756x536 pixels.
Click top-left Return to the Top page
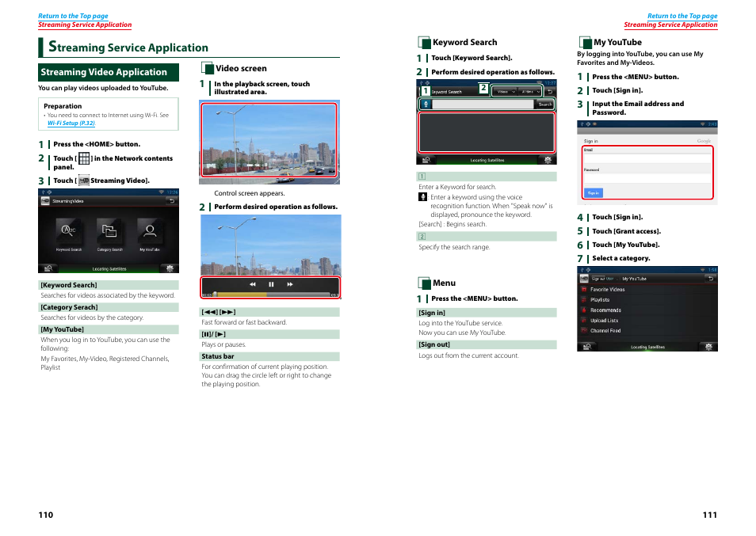pos(73,16)
